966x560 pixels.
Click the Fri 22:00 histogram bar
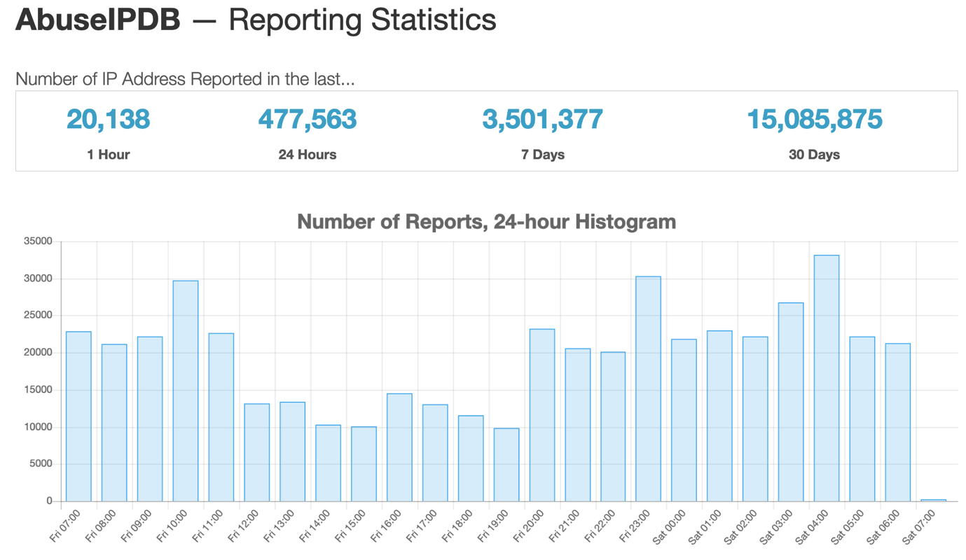pos(613,426)
